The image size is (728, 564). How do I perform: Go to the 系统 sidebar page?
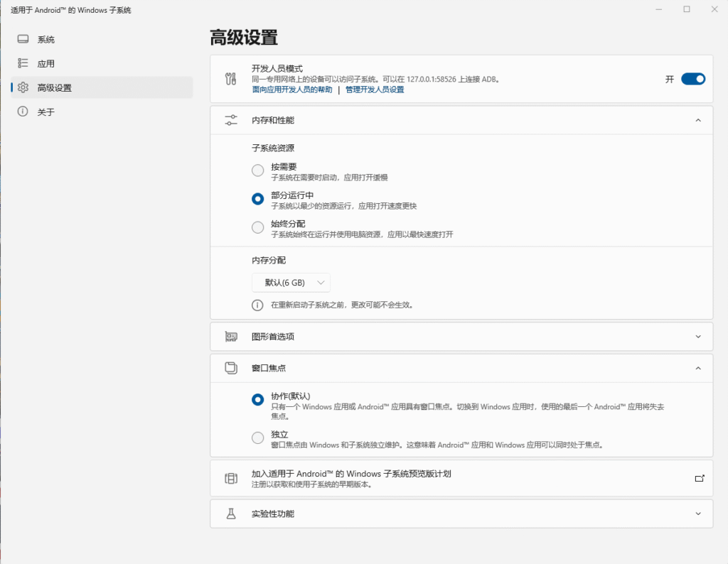tap(46, 40)
